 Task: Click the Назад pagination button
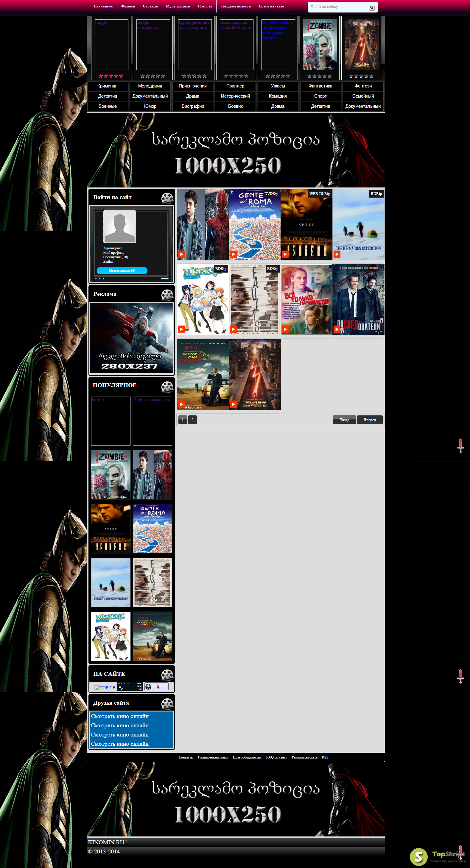point(344,420)
